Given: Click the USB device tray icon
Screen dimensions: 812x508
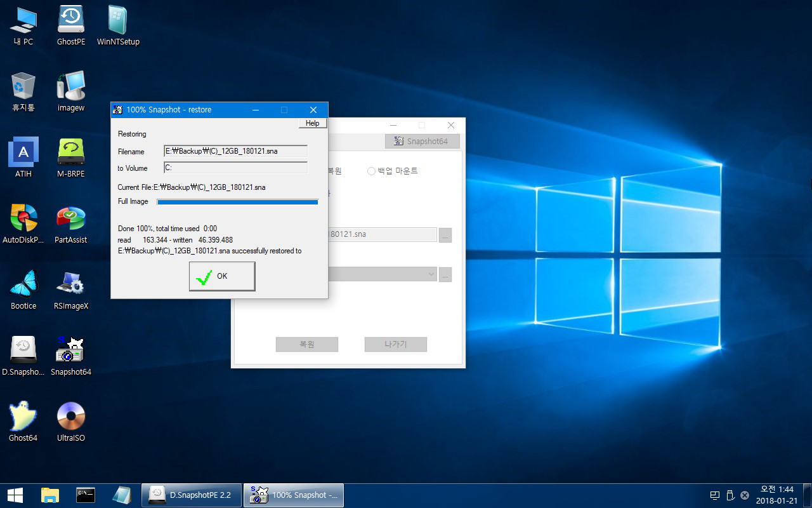Looking at the screenshot, I should coord(730,495).
